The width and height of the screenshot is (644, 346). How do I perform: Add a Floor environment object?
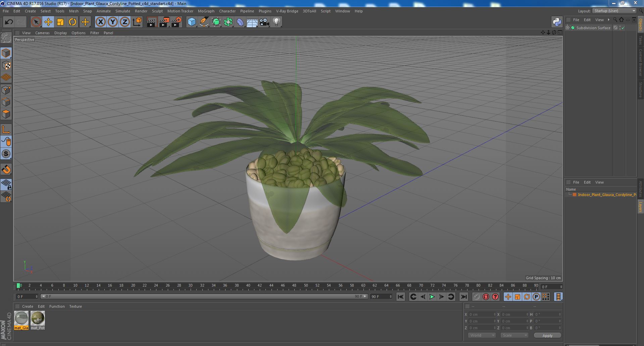coord(252,22)
